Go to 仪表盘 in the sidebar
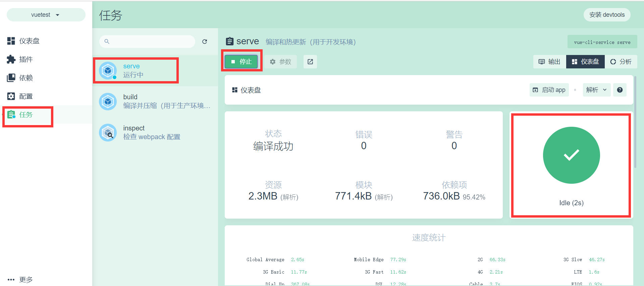 [x=46, y=41]
